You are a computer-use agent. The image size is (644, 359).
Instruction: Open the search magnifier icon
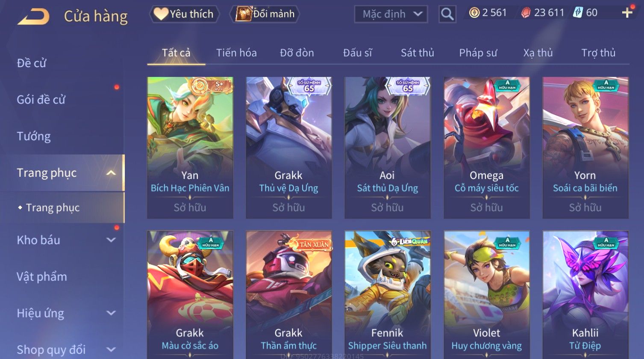pos(447,14)
